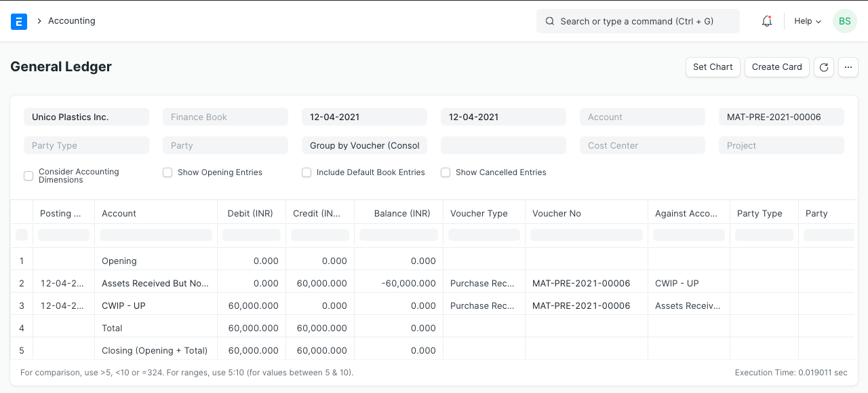This screenshot has height=393, width=868.
Task: Click the global search bar
Action: [637, 21]
